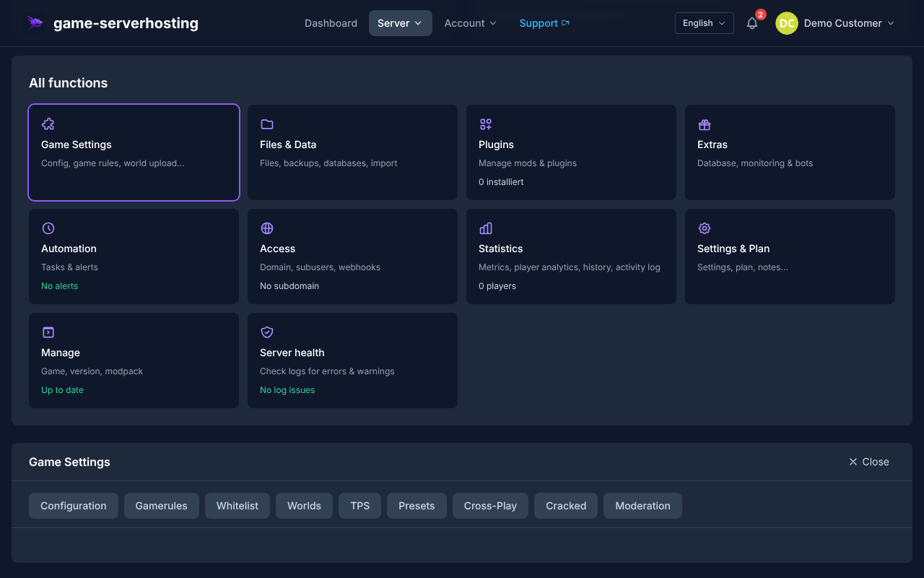Screen dimensions: 924x578
Task: Click the Support external link icon
Action: (565, 23)
